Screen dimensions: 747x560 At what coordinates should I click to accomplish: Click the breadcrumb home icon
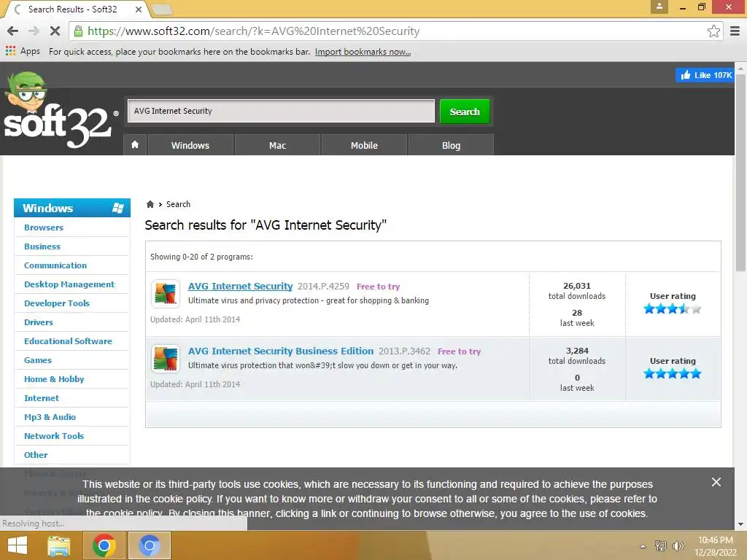tap(150, 204)
